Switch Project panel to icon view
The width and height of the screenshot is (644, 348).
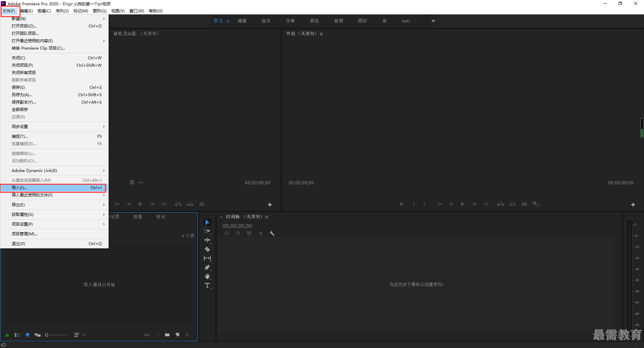click(28, 335)
